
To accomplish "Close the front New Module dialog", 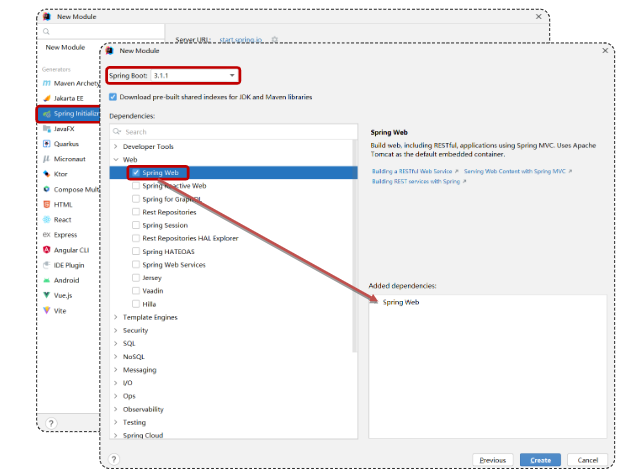I will (605, 51).
